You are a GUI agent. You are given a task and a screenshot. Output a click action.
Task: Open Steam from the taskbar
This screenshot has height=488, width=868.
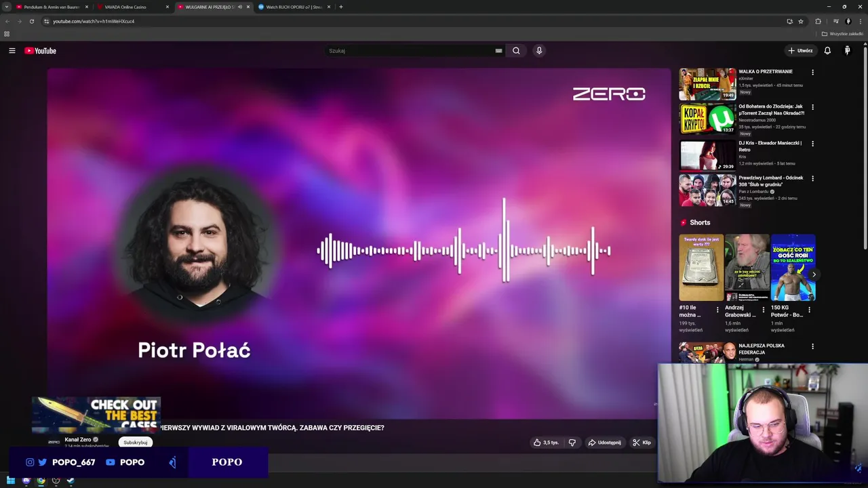tap(70, 481)
